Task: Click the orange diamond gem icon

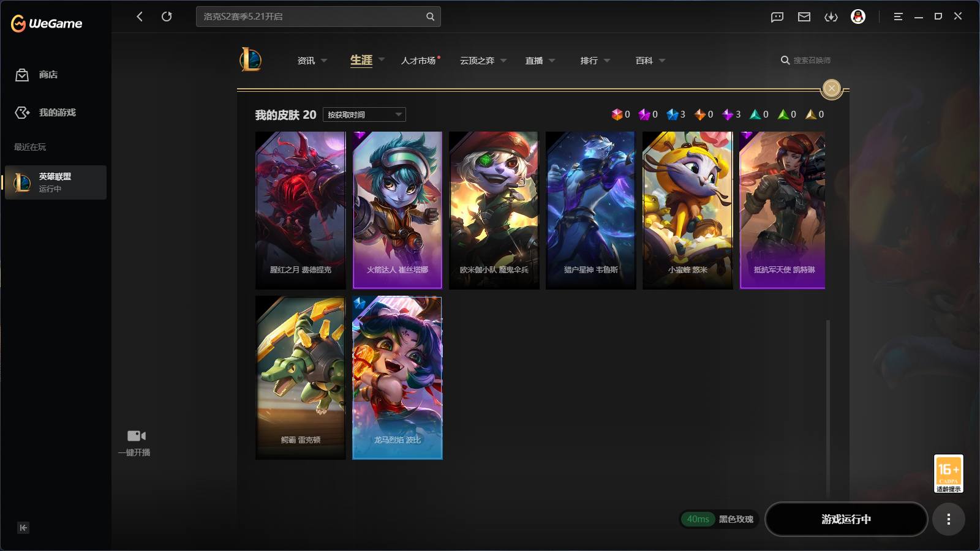Action: pyautogui.click(x=700, y=114)
